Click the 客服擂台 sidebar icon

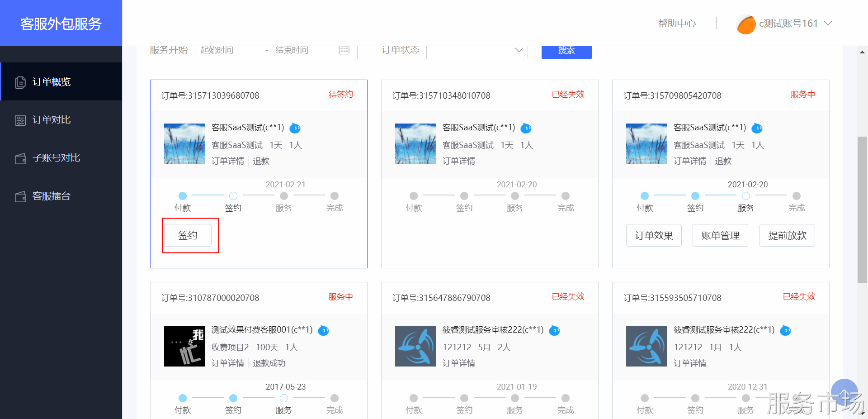[x=20, y=196]
